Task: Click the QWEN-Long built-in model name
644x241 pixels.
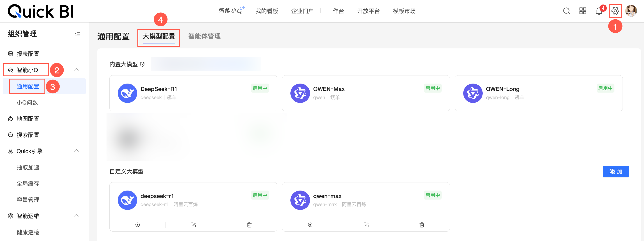Action: pos(503,89)
